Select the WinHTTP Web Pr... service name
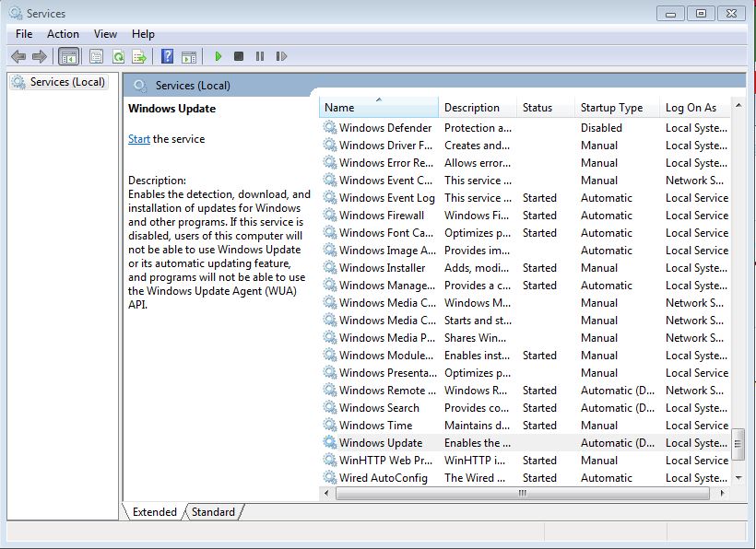The width and height of the screenshot is (756, 549). (x=385, y=460)
